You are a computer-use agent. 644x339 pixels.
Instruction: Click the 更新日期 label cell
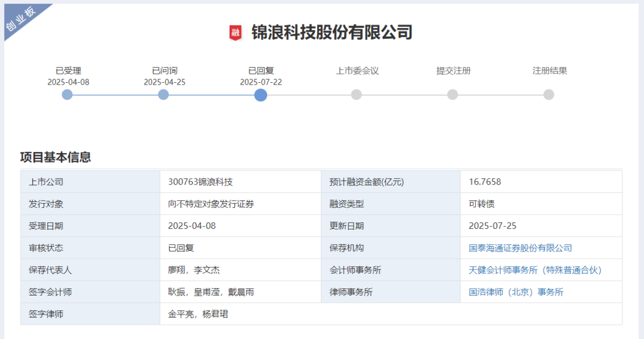(391, 226)
